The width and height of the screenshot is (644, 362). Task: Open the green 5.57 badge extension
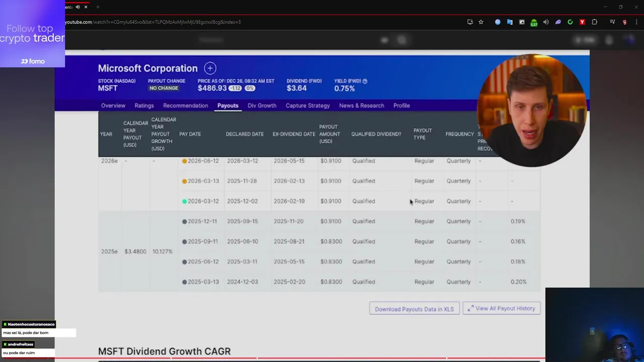534,23
